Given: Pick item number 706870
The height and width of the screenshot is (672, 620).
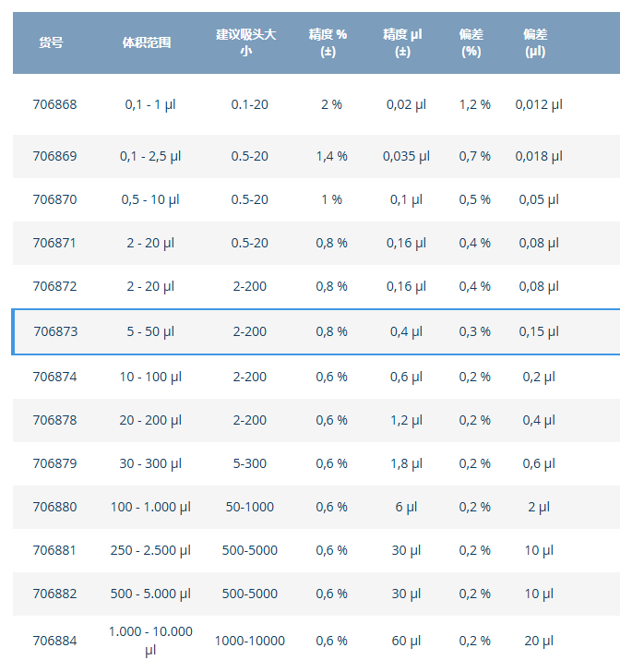Looking at the screenshot, I should click(54, 199).
